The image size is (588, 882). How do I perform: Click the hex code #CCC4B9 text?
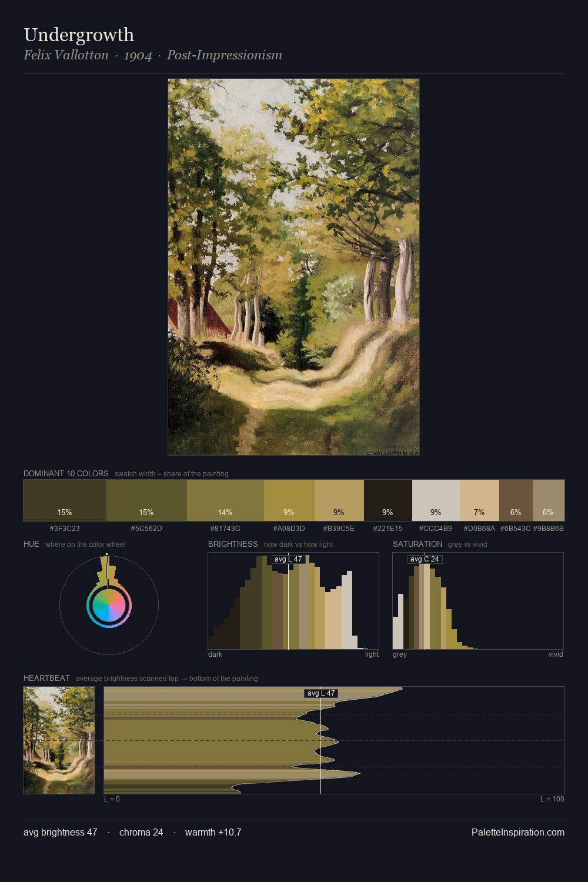click(x=436, y=529)
